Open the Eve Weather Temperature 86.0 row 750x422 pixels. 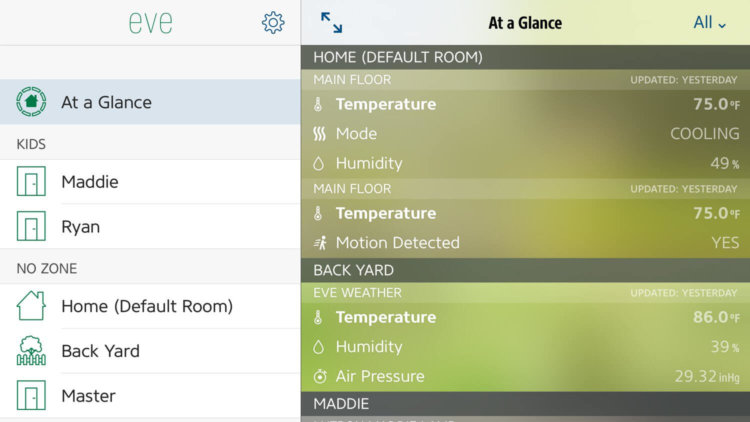tap(526, 317)
